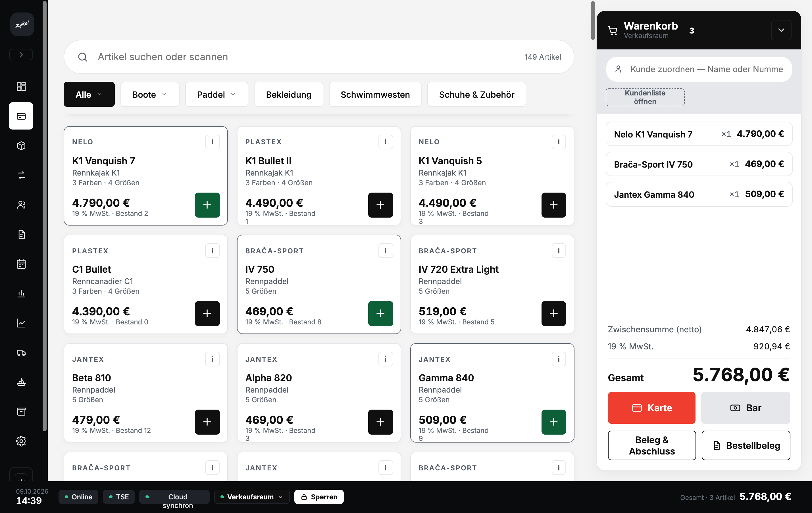
Task: Select Nelo K1 Vanquish 7 cart row
Action: [x=699, y=134]
